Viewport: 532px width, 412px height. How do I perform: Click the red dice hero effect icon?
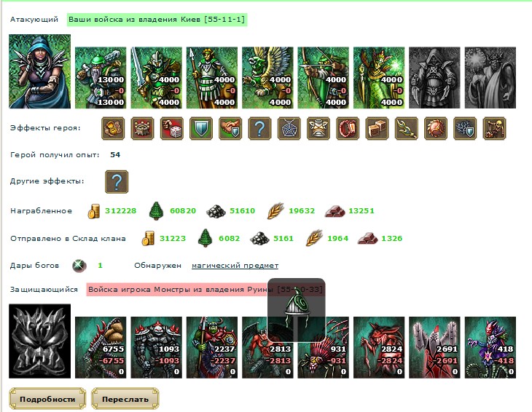tap(172, 128)
